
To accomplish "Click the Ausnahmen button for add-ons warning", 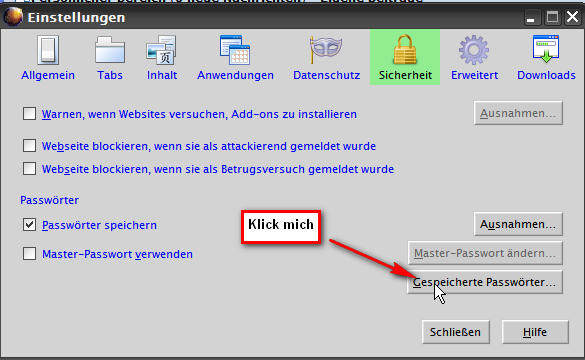I will (x=518, y=113).
